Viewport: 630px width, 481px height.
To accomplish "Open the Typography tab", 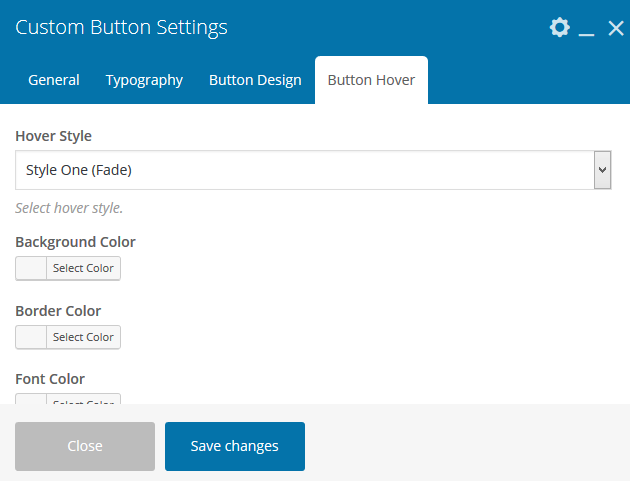I will (144, 80).
